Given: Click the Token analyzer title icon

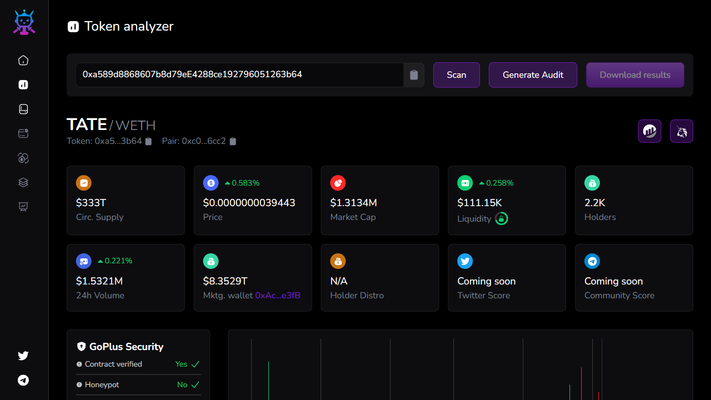Looking at the screenshot, I should [x=73, y=27].
